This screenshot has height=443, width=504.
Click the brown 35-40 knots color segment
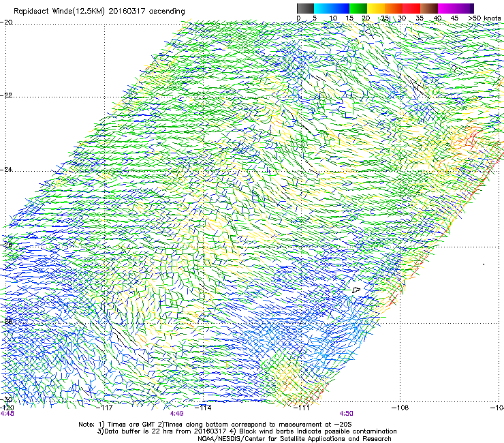429,8
